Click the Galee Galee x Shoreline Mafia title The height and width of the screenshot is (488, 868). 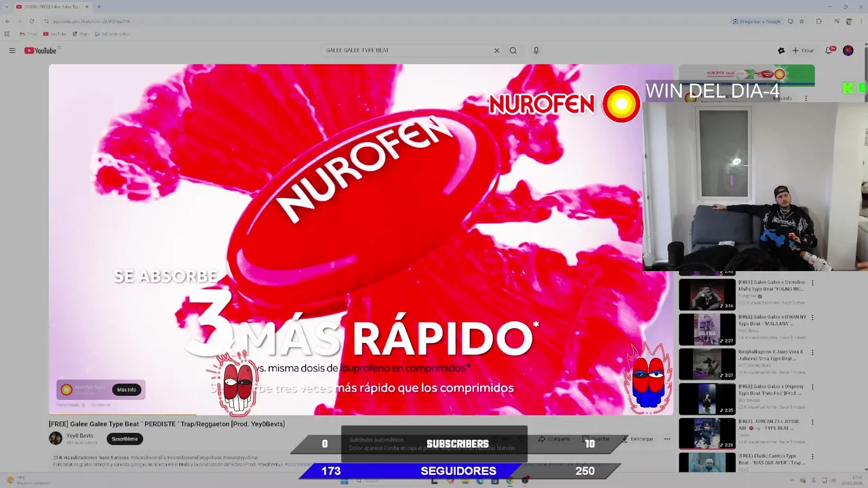click(772, 285)
